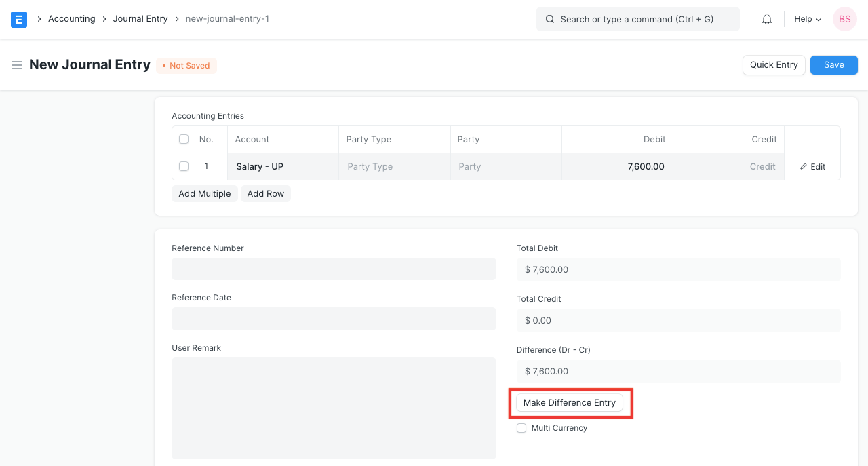Viewport: 868px width, 466px height.
Task: Select all rows with header checkbox
Action: pyautogui.click(x=184, y=139)
